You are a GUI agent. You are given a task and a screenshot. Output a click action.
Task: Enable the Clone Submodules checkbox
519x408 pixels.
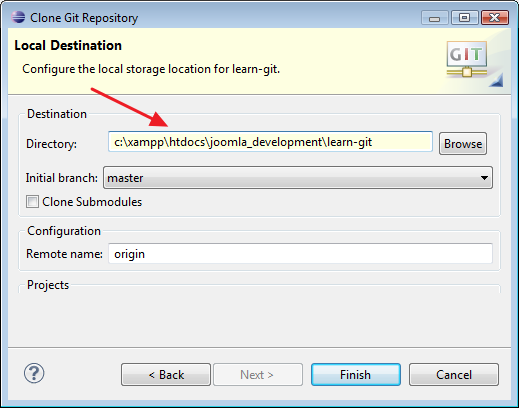tap(32, 202)
